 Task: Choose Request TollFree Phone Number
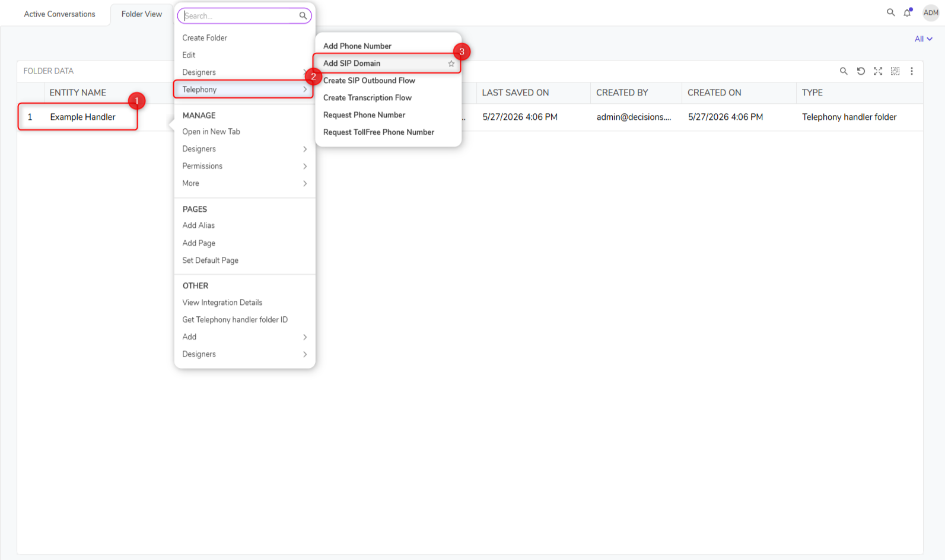(378, 132)
